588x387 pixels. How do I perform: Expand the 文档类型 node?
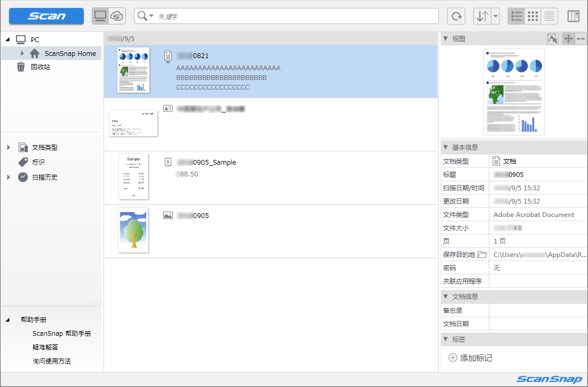tap(8, 147)
